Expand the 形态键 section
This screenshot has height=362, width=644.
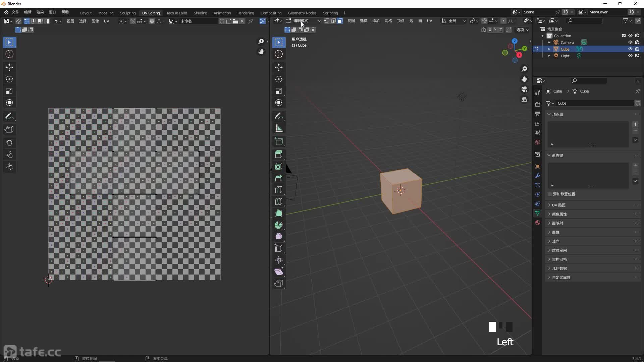557,155
